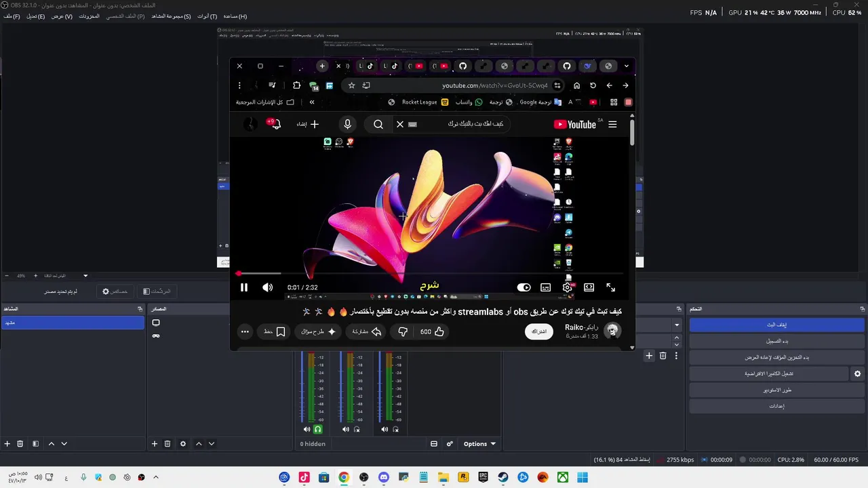Open YouTube player settings gear
Screen dimensions: 868x488
pos(568,287)
